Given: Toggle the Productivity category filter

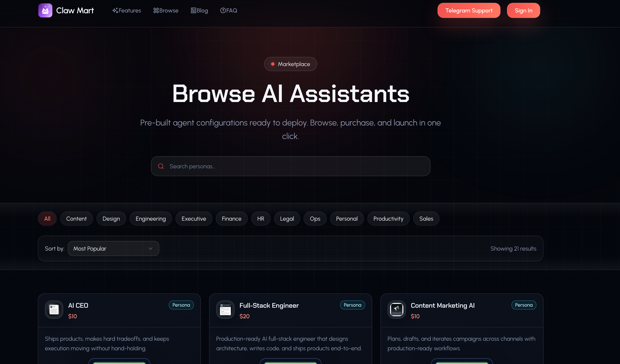Looking at the screenshot, I should [x=388, y=219].
